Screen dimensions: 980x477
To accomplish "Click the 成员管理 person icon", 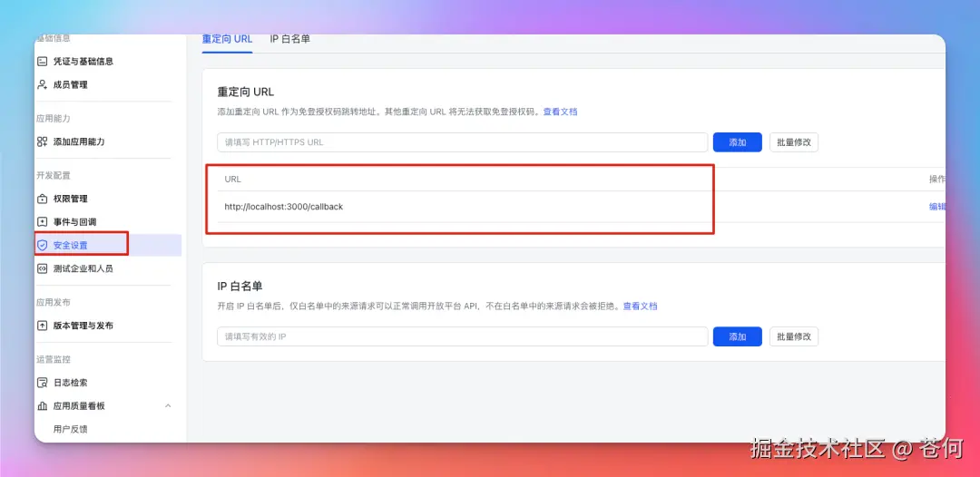I will point(43,84).
